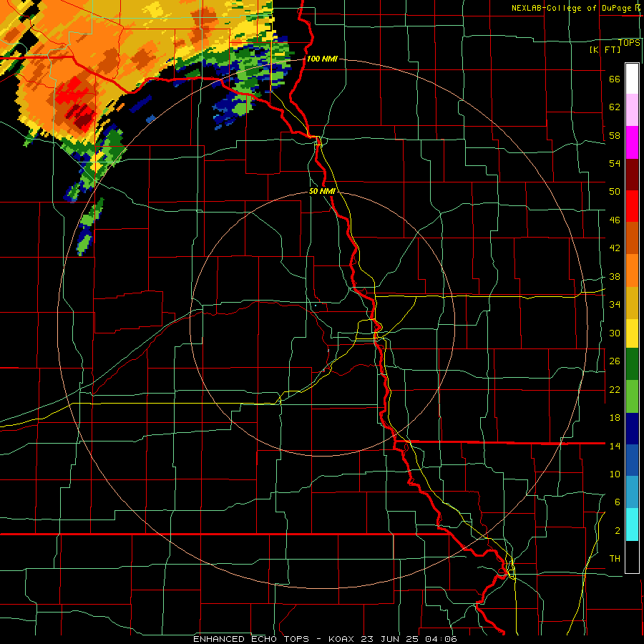Click the 'KOAX' radar site identifier
This screenshot has width=644, height=644.
coord(343,639)
